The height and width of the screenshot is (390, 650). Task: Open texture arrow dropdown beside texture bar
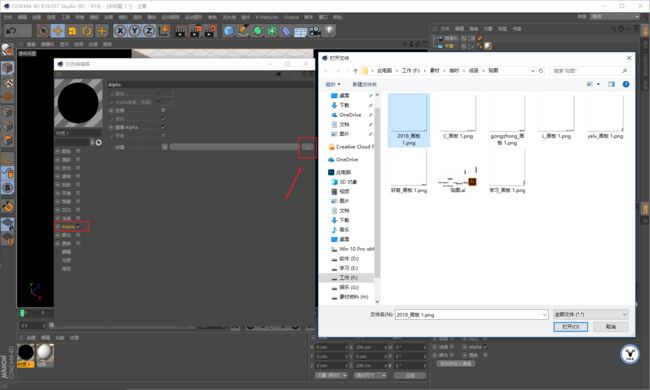[165, 147]
